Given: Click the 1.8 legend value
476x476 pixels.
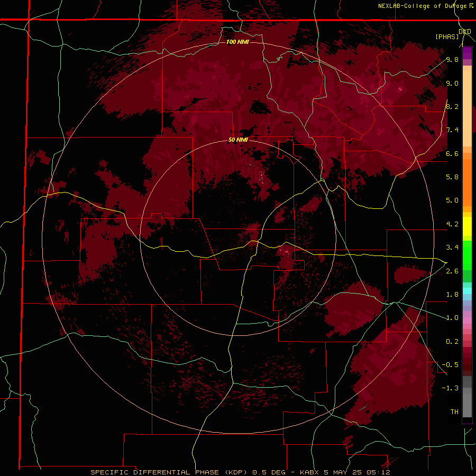Looking at the screenshot, I should pos(452,295).
